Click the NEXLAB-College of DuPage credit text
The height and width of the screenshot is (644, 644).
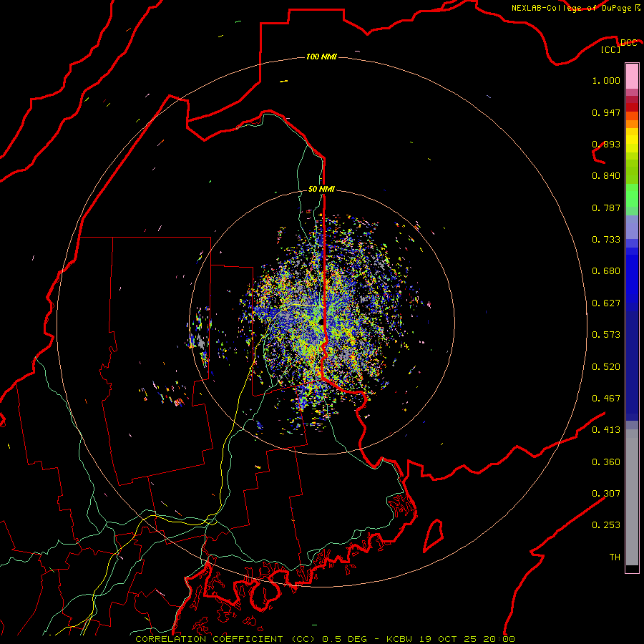pyautogui.click(x=571, y=8)
